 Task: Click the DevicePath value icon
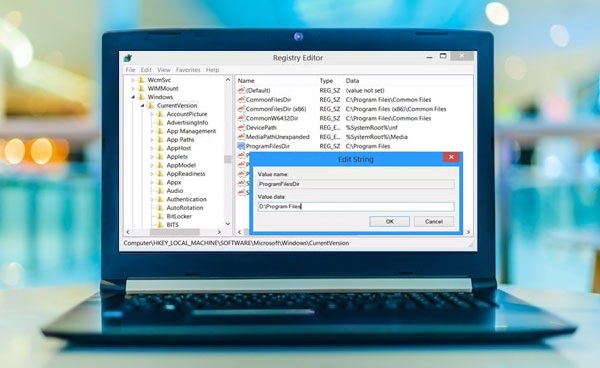coord(241,127)
